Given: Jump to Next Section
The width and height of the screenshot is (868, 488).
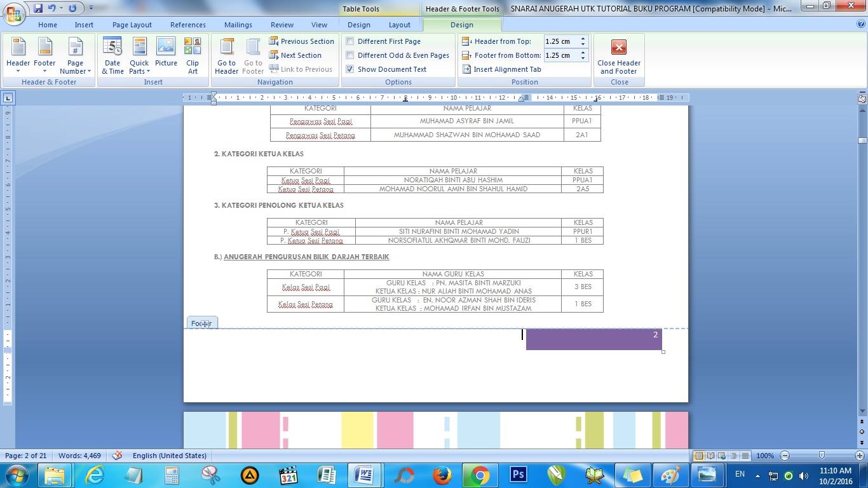Looking at the screenshot, I should pos(295,55).
